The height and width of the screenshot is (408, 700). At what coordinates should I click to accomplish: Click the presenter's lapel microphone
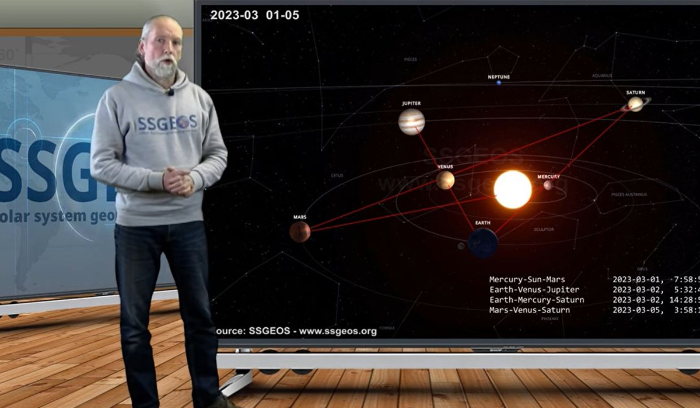pyautogui.click(x=170, y=92)
